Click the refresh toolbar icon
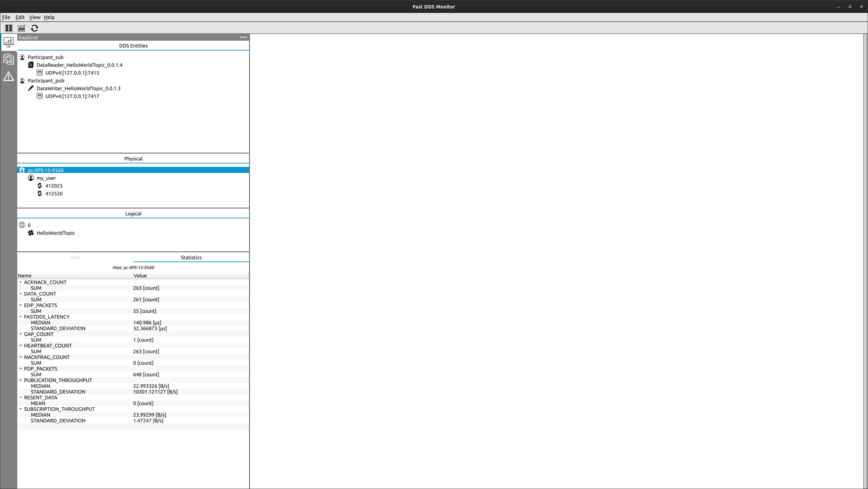 coord(35,28)
